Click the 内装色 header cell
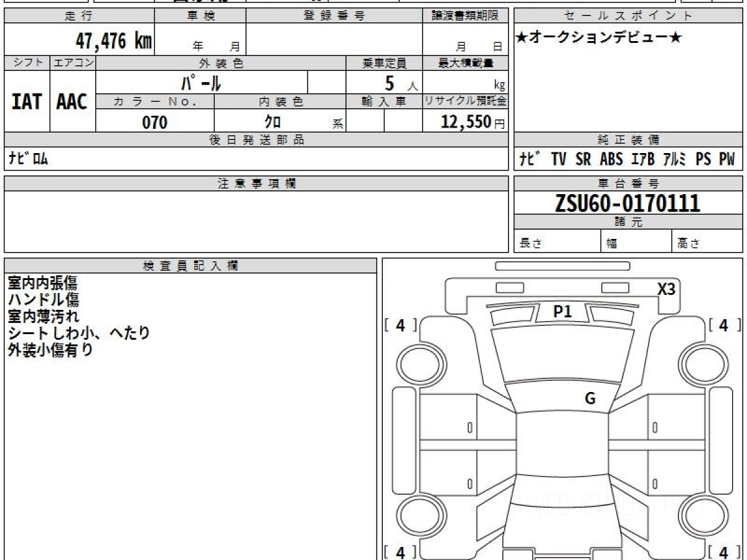The image size is (747, 560). coord(280,102)
